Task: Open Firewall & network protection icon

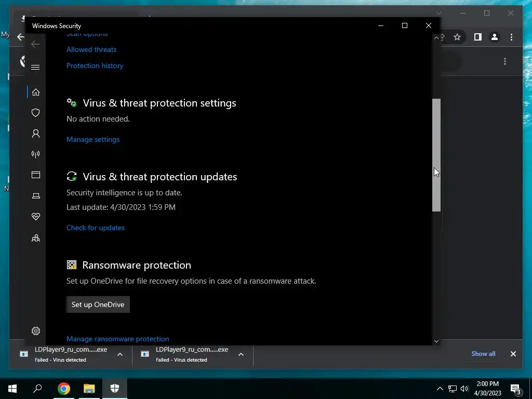Action: click(x=36, y=154)
